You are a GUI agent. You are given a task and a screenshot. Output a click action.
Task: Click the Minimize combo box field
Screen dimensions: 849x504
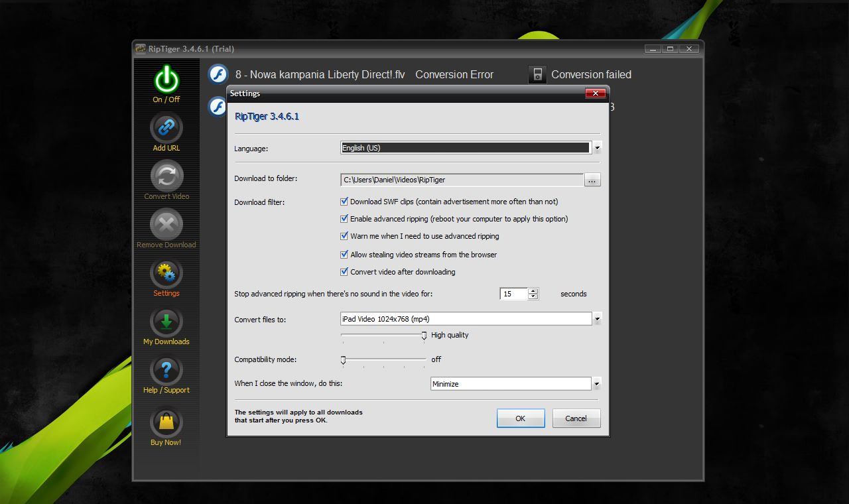click(511, 383)
